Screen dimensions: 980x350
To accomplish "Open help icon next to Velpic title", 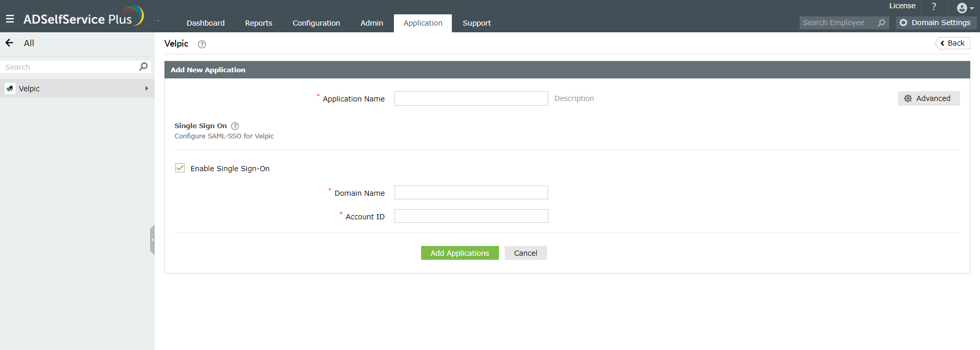I will (x=202, y=44).
